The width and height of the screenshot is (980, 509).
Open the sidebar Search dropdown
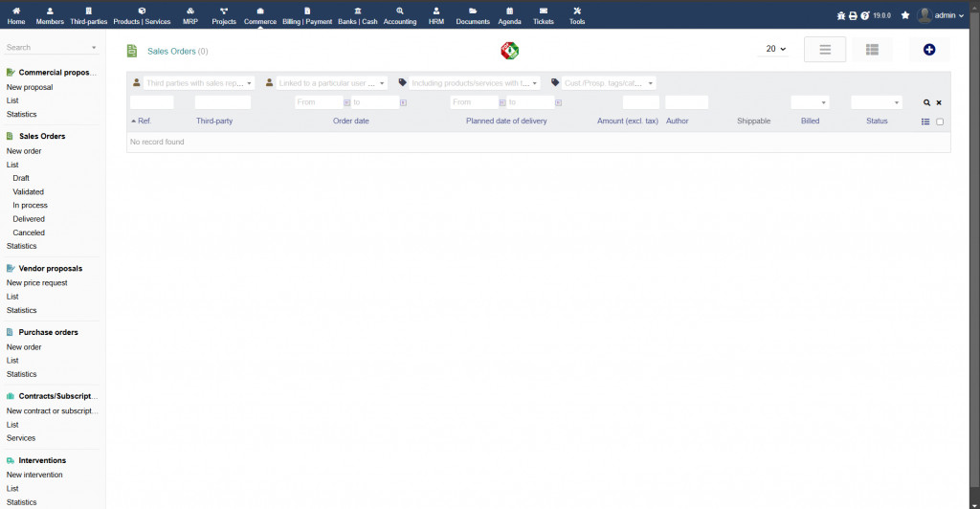(52, 48)
